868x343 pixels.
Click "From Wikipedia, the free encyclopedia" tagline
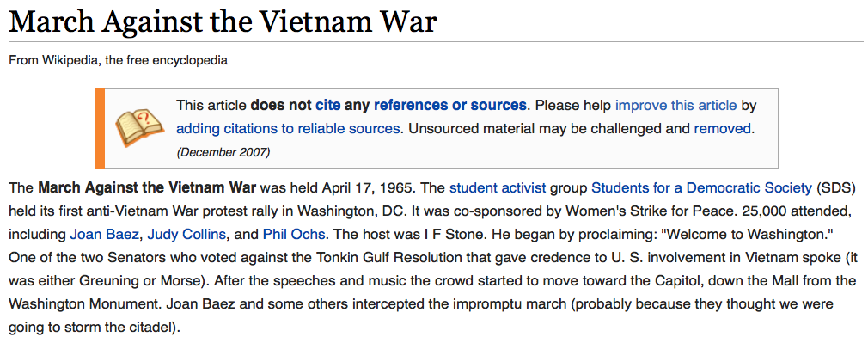point(118,60)
